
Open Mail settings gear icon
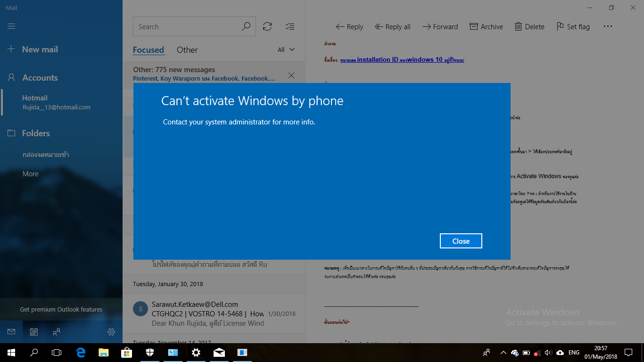tap(111, 332)
